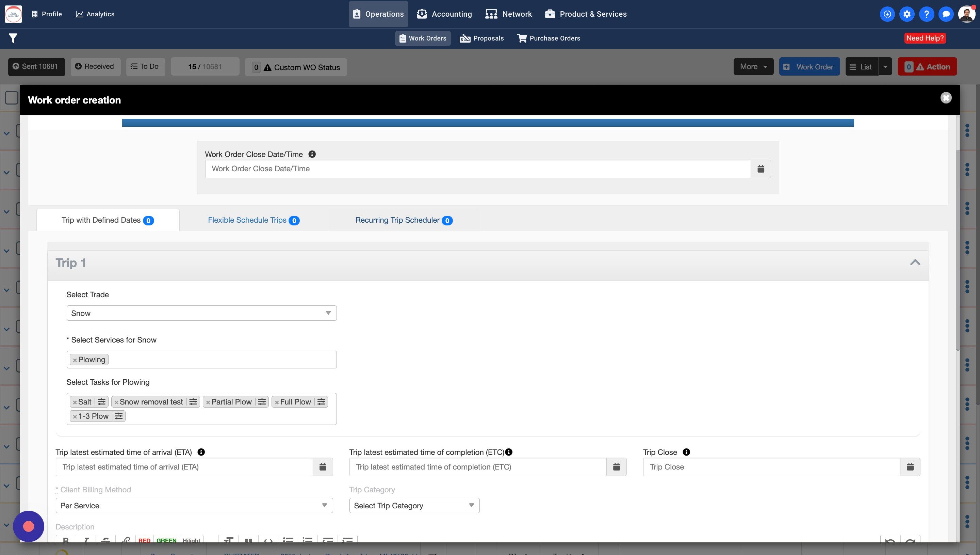Click info icon beside Trip Close label

686,452
